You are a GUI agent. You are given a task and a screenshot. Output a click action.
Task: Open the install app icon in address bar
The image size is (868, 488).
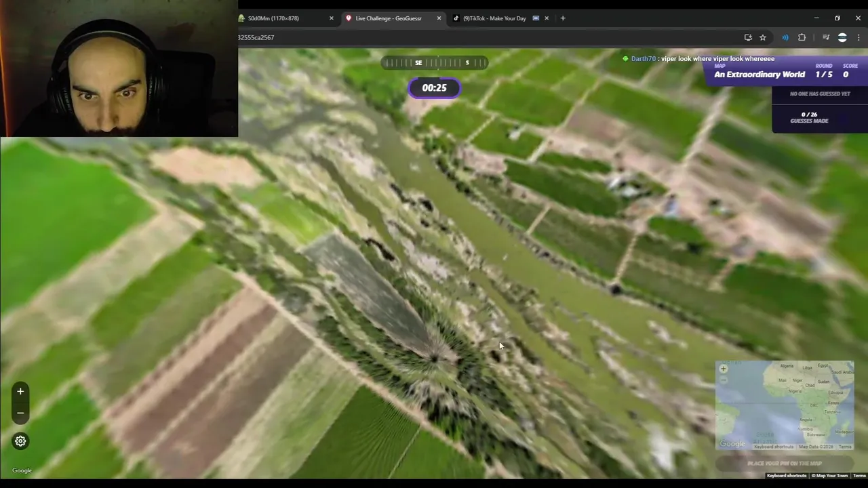coord(748,37)
